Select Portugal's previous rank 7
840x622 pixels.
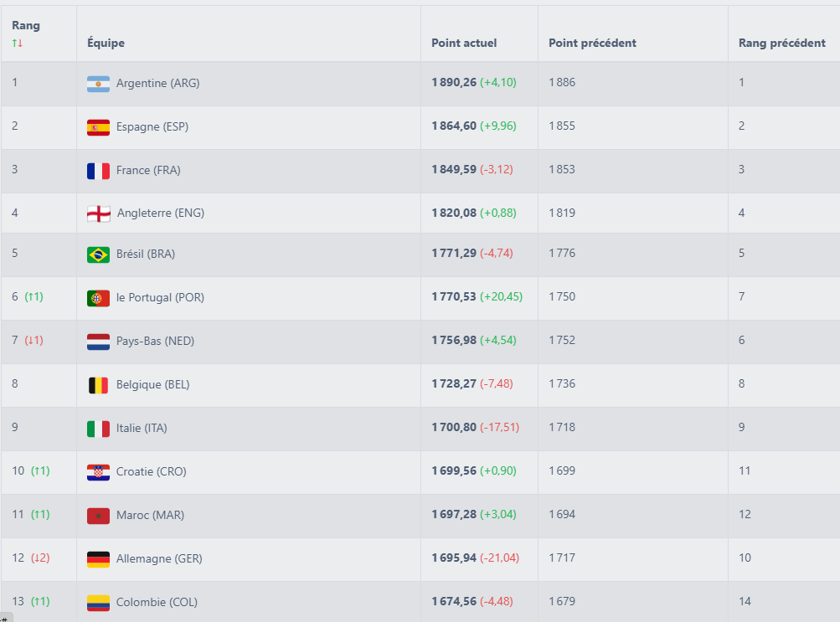pyautogui.click(x=741, y=296)
